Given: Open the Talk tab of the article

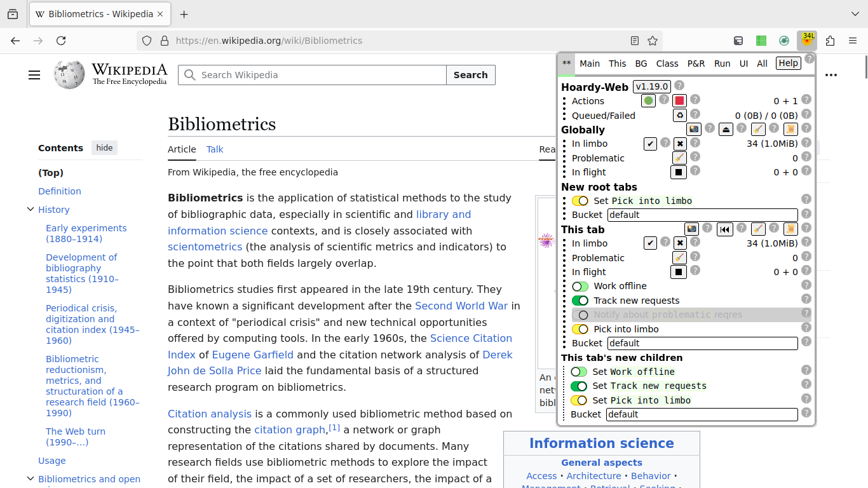Looking at the screenshot, I should (x=215, y=149).
